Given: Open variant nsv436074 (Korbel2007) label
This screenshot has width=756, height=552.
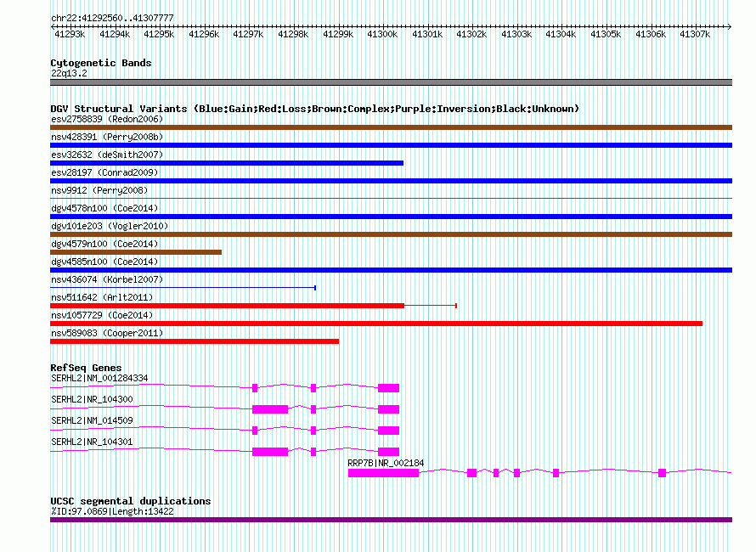Looking at the screenshot, I should 107,279.
